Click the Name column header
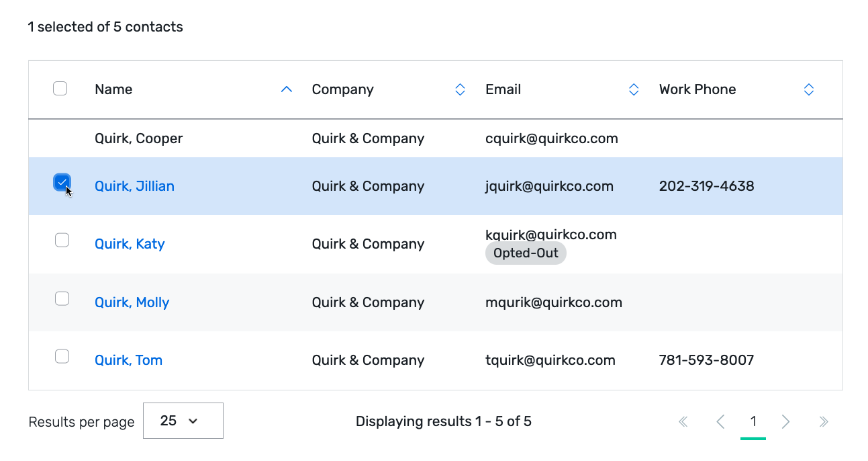The image size is (868, 461). tap(113, 89)
